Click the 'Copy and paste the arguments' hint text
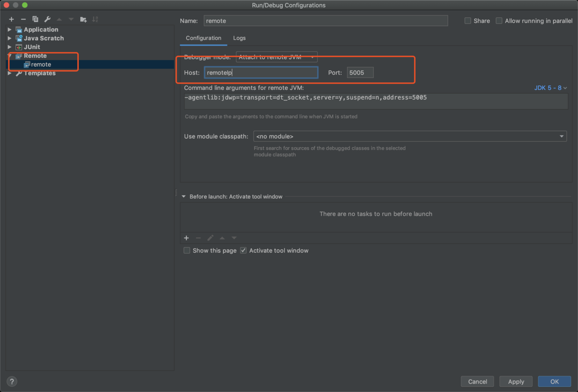This screenshot has height=392, width=578. click(271, 116)
